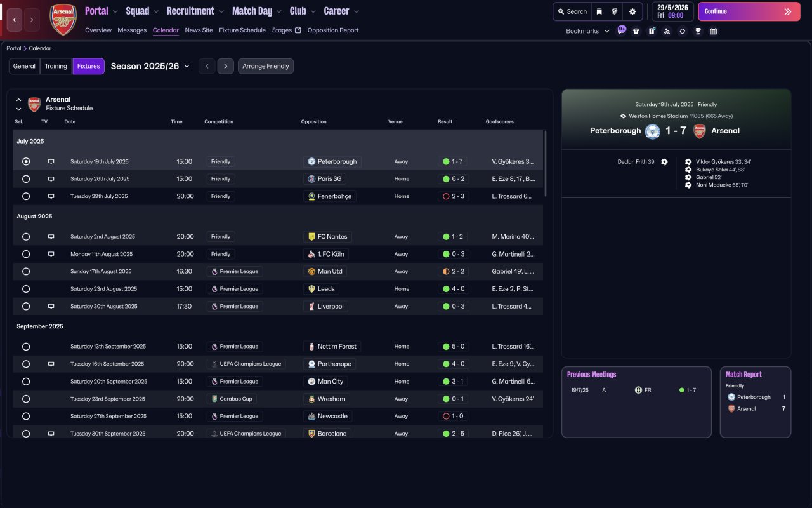Click the TV icon for Parthenope fixture

(x=51, y=364)
